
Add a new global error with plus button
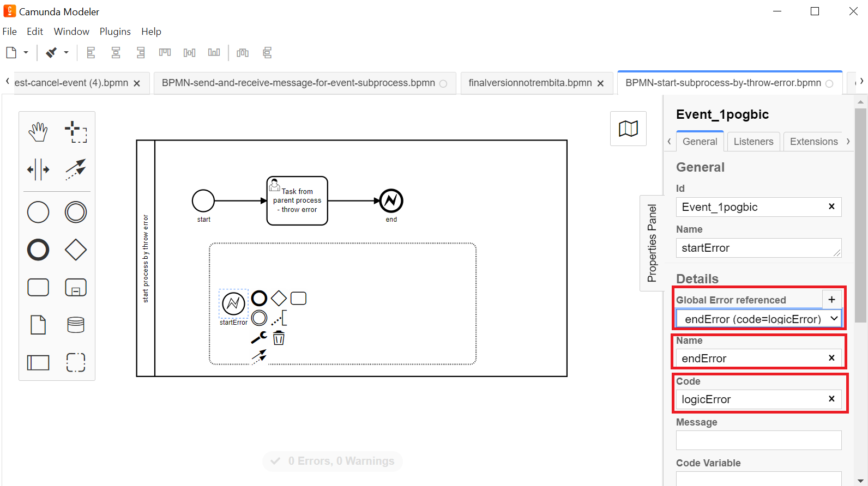pyautogui.click(x=831, y=299)
